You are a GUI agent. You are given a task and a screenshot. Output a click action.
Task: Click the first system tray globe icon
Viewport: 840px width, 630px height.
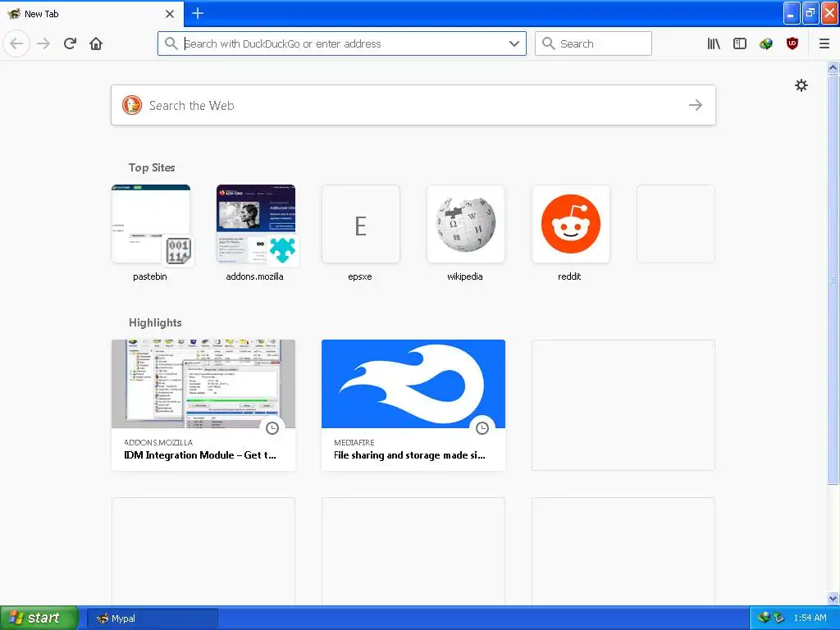(764, 618)
